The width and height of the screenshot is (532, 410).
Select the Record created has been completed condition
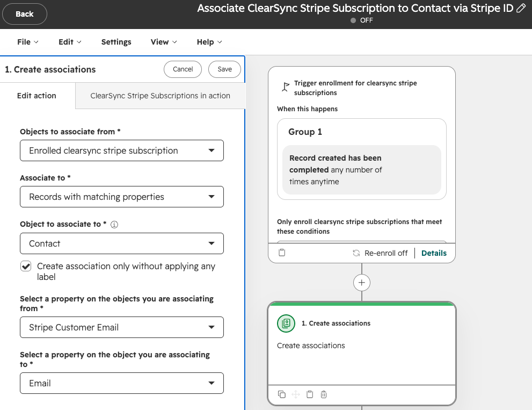click(x=362, y=170)
